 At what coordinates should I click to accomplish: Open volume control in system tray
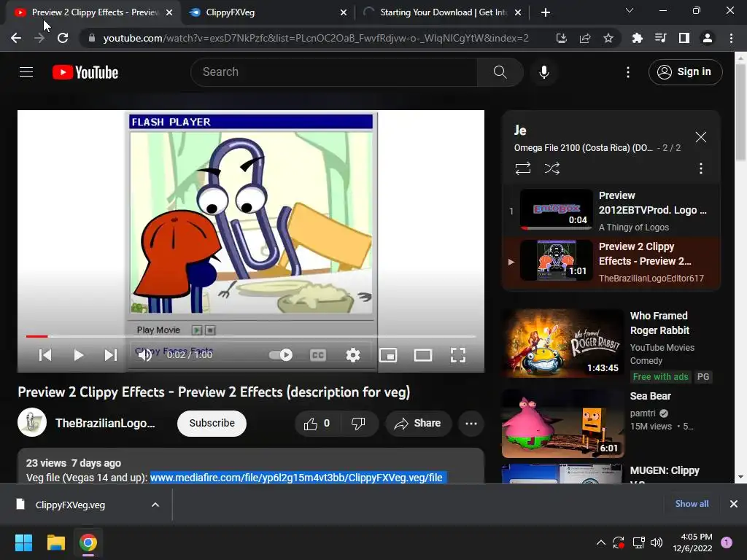pos(657,542)
